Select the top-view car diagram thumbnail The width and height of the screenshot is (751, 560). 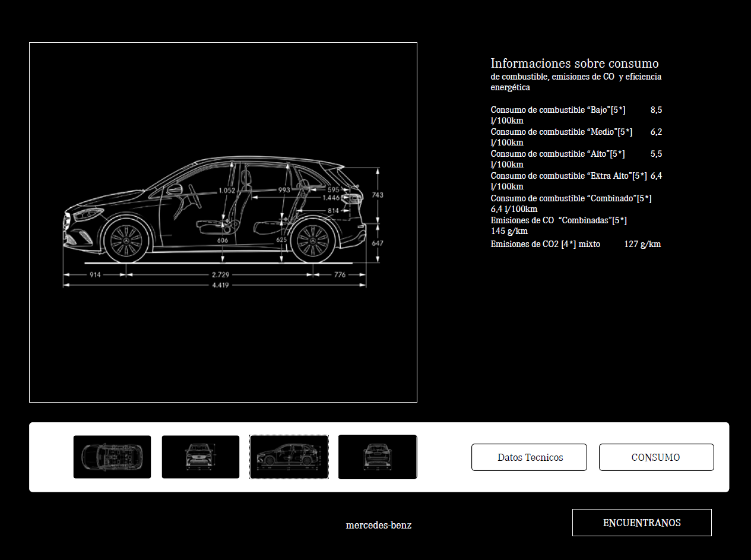pyautogui.click(x=112, y=457)
